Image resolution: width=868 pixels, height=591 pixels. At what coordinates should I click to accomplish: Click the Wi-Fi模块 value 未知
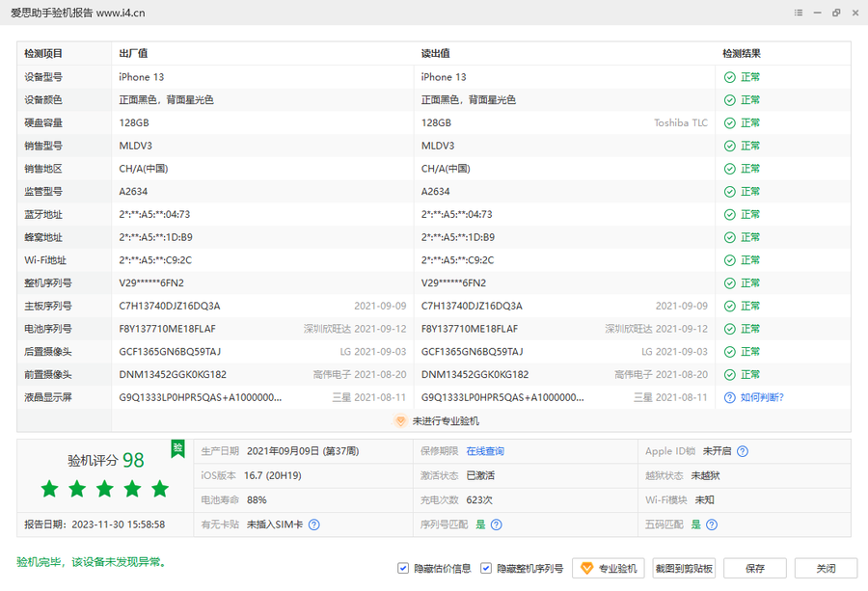(705, 500)
